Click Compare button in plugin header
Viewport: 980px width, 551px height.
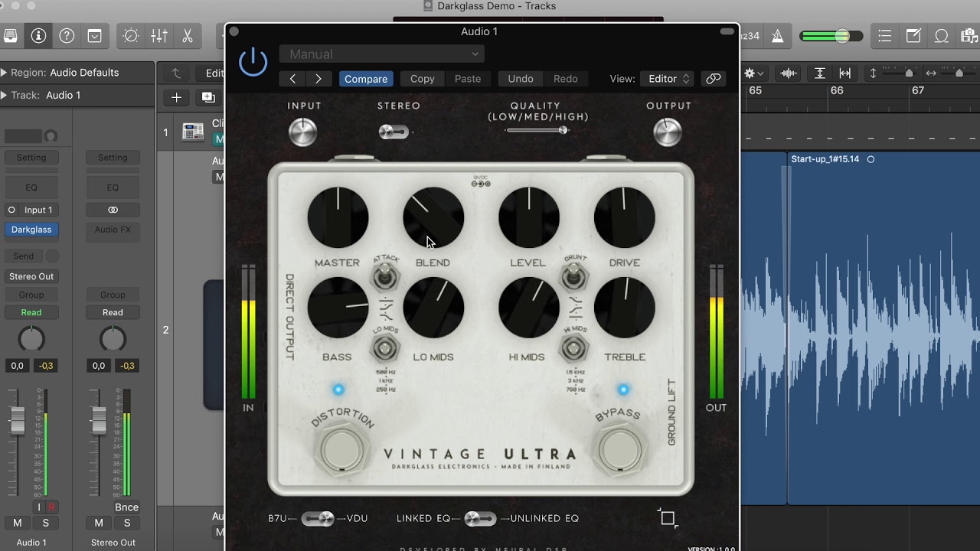366,79
